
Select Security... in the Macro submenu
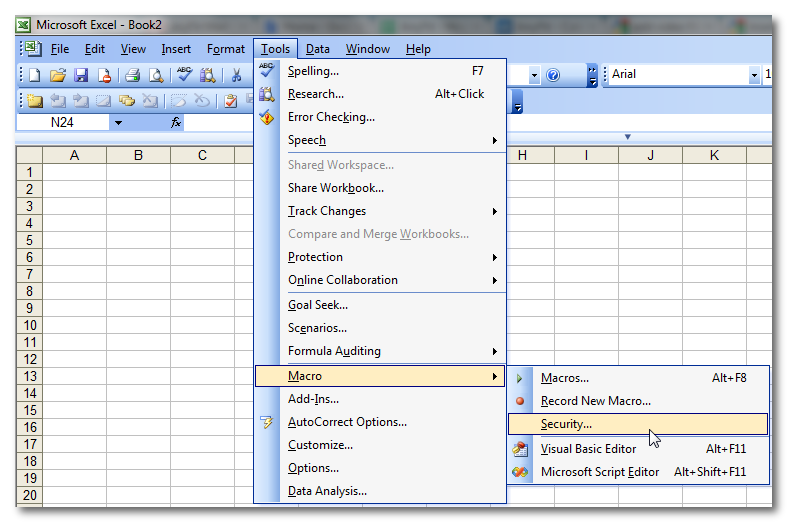point(566,424)
